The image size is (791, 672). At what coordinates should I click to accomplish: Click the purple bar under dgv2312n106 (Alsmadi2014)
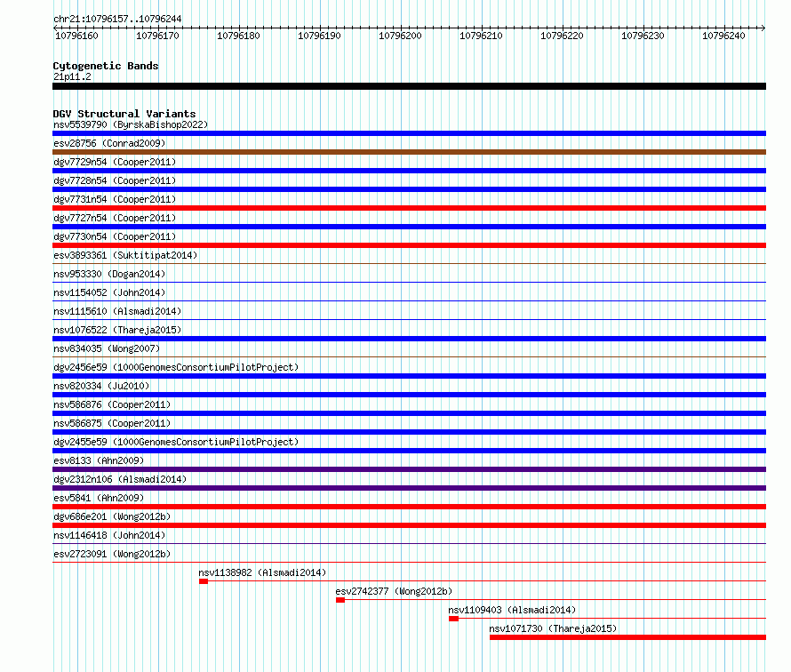click(x=409, y=488)
